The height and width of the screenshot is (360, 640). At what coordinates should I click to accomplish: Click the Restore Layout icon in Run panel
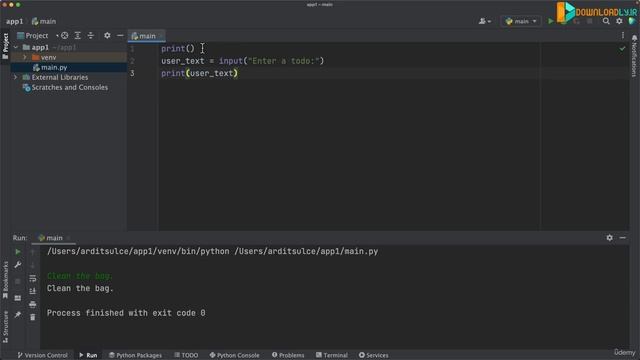click(18, 298)
